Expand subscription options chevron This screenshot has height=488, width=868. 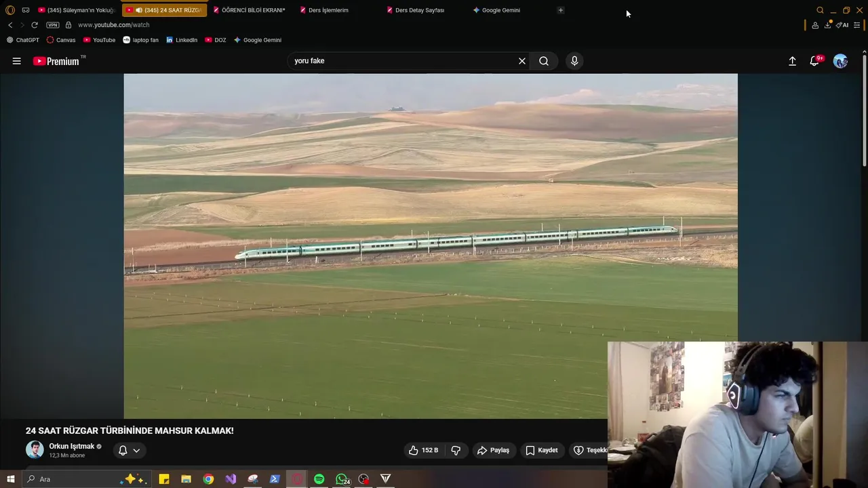click(136, 450)
